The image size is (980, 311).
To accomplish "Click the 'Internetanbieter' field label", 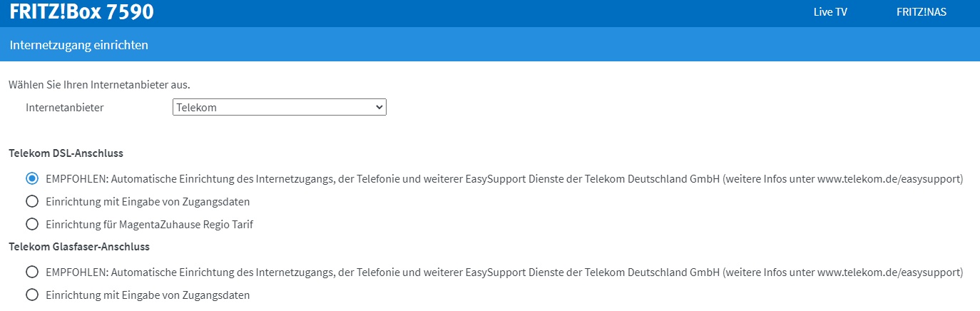I will pyautogui.click(x=65, y=108).
